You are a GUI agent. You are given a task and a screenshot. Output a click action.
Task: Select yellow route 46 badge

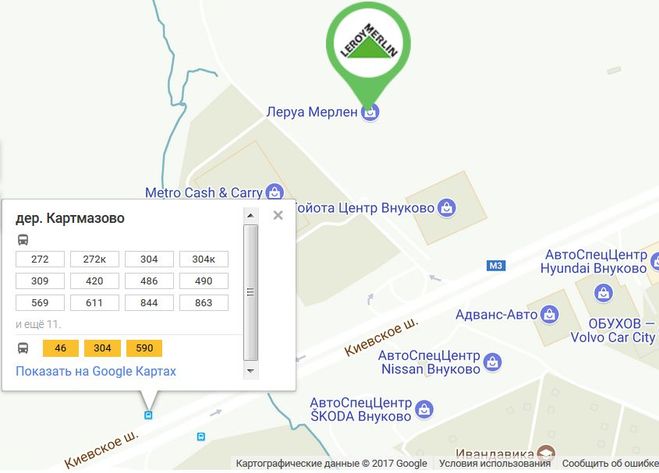61,348
